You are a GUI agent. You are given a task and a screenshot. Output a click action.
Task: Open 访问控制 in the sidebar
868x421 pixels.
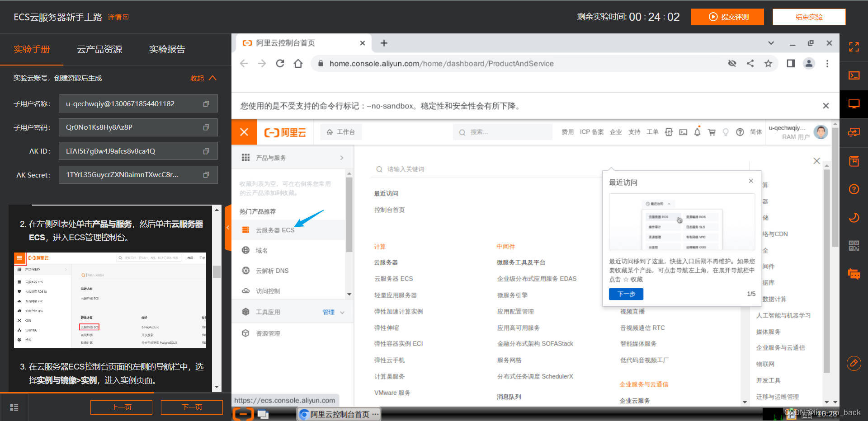tap(268, 291)
